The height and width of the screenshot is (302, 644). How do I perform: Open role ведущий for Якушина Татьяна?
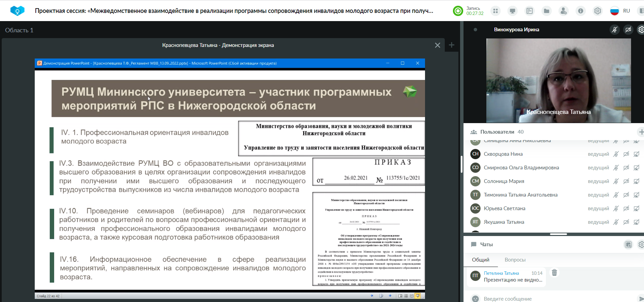[x=598, y=222]
